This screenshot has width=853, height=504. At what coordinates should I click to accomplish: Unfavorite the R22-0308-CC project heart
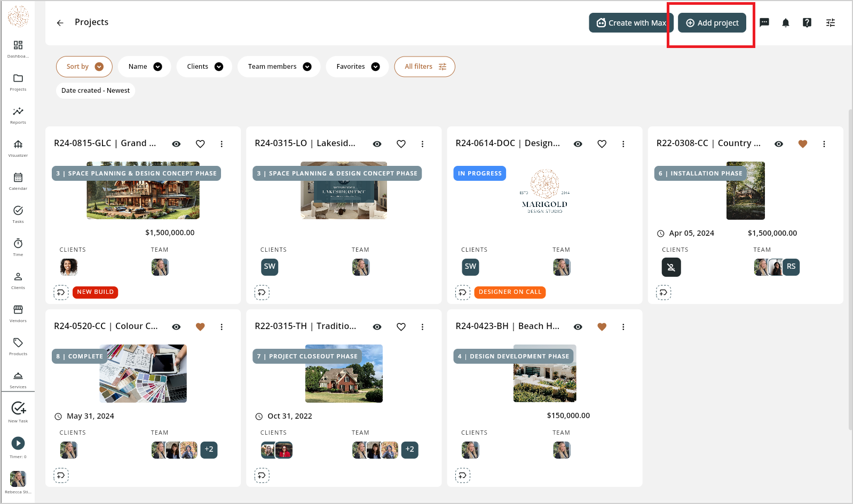pos(802,144)
